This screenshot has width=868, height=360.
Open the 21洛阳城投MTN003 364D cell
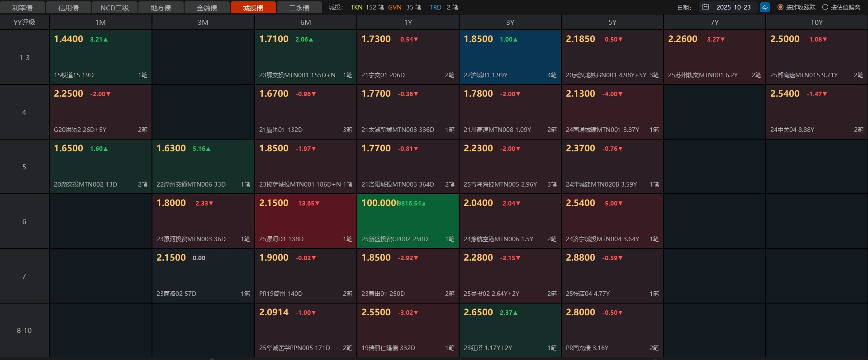pos(408,167)
